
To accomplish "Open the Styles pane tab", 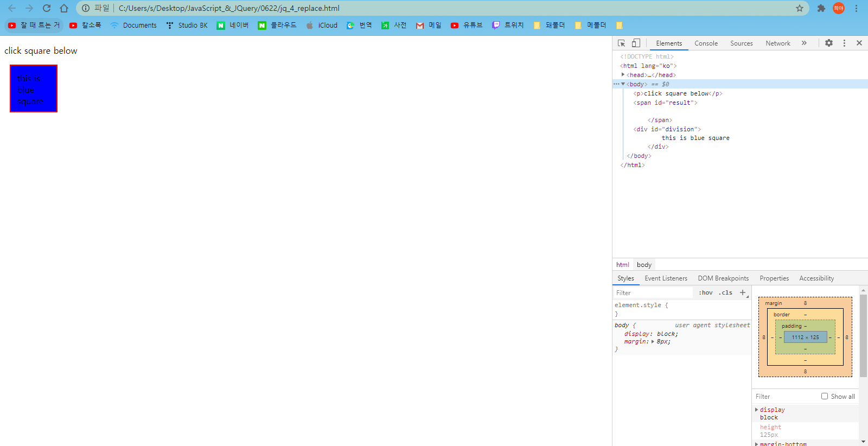I will 626,278.
